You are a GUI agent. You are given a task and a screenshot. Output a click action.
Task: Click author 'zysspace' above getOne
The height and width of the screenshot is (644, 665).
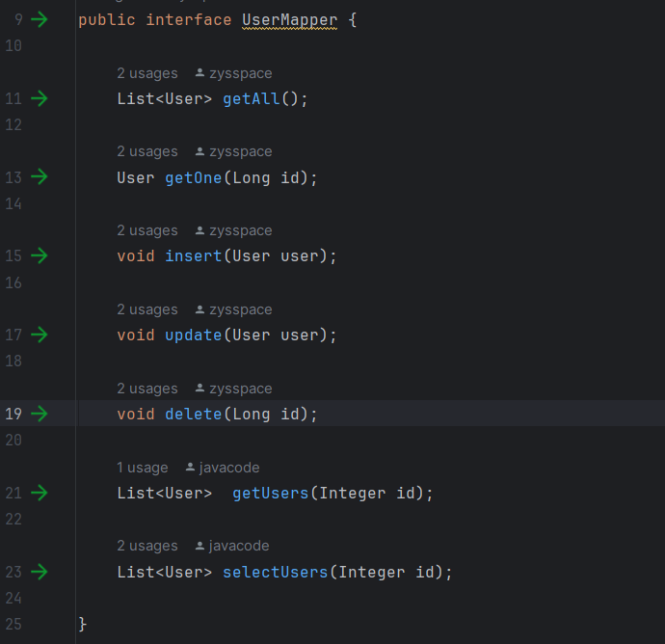click(x=233, y=152)
